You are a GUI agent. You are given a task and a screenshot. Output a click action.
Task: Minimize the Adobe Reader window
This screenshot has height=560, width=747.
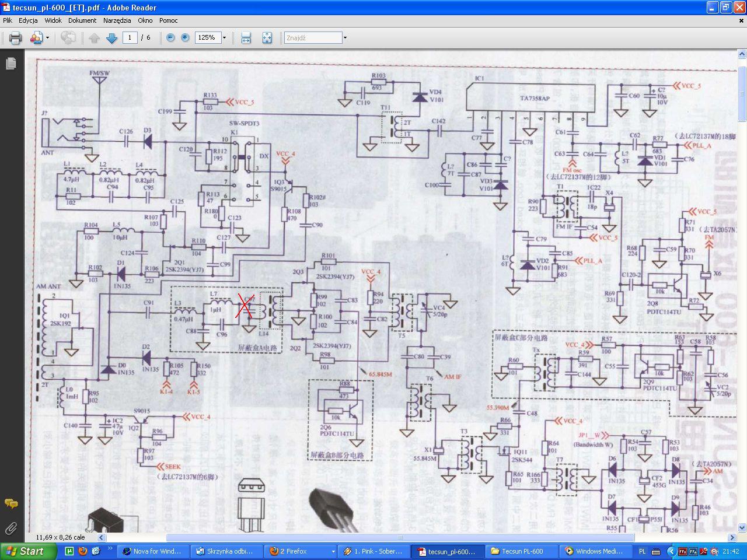(x=712, y=8)
